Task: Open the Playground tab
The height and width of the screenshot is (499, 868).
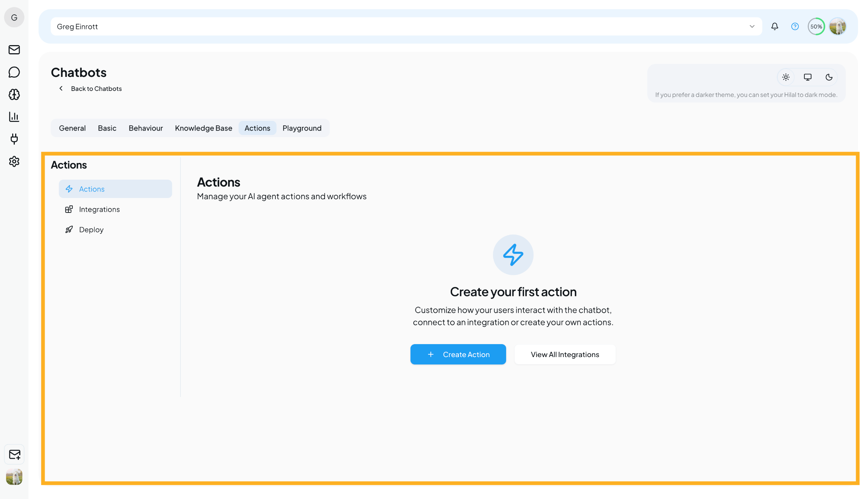Action: (x=302, y=128)
